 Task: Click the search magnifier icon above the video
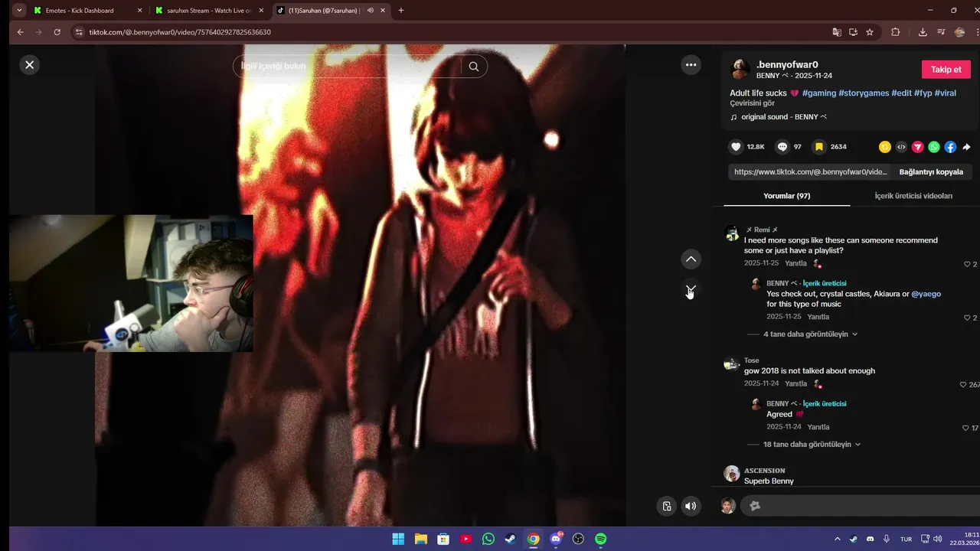click(474, 67)
